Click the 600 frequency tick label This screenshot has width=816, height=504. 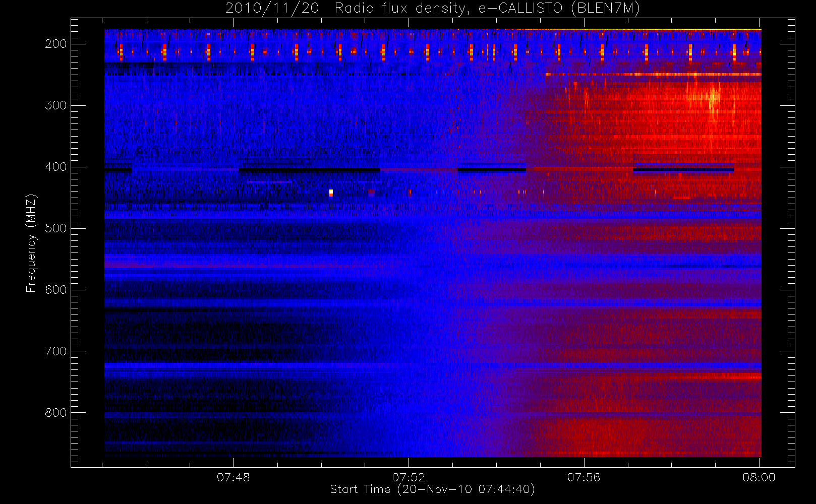coord(55,290)
